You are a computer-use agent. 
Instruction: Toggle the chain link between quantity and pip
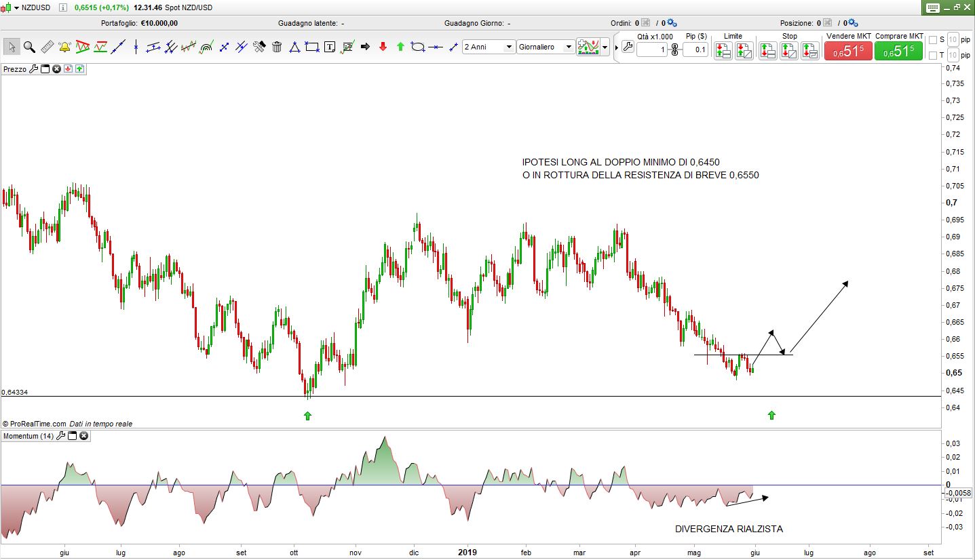click(674, 49)
